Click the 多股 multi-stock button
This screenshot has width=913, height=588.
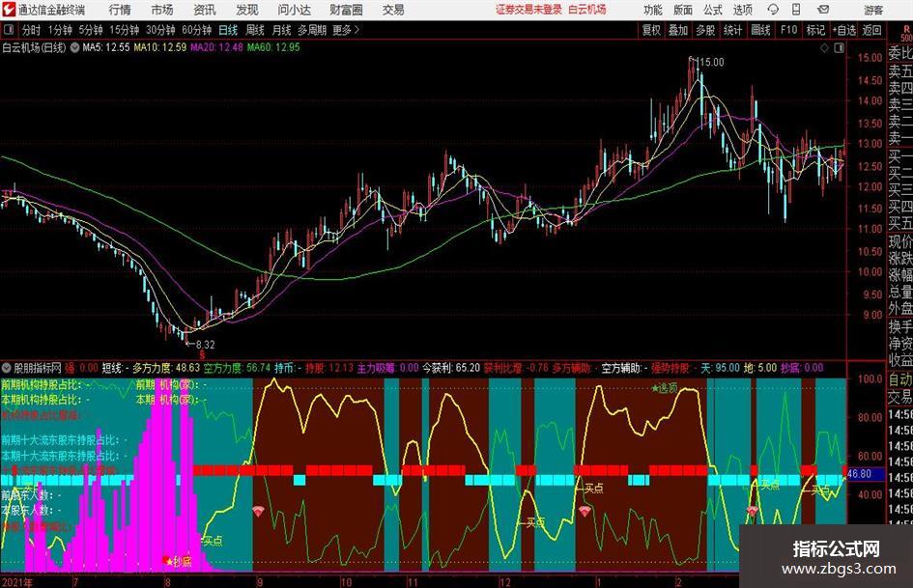[x=705, y=30]
